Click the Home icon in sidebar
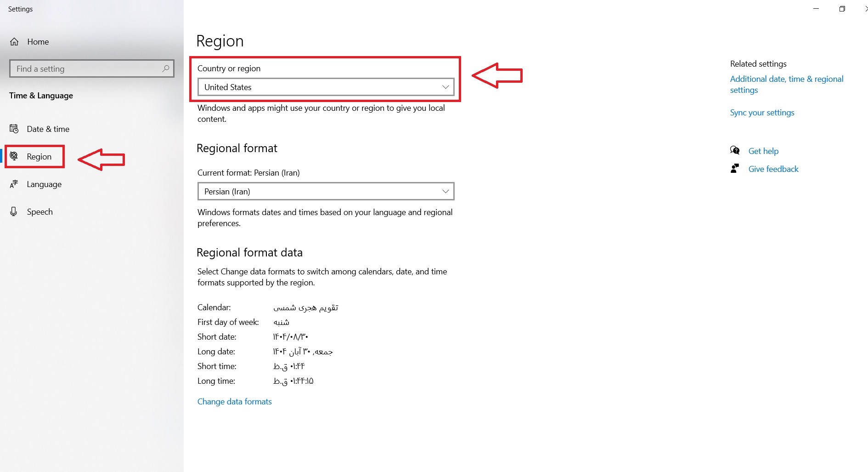 (14, 42)
